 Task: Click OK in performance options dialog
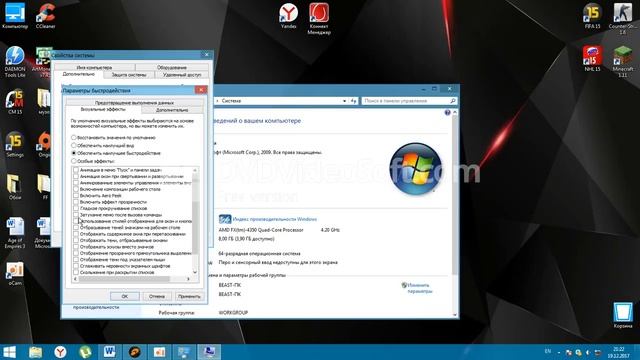[124, 296]
